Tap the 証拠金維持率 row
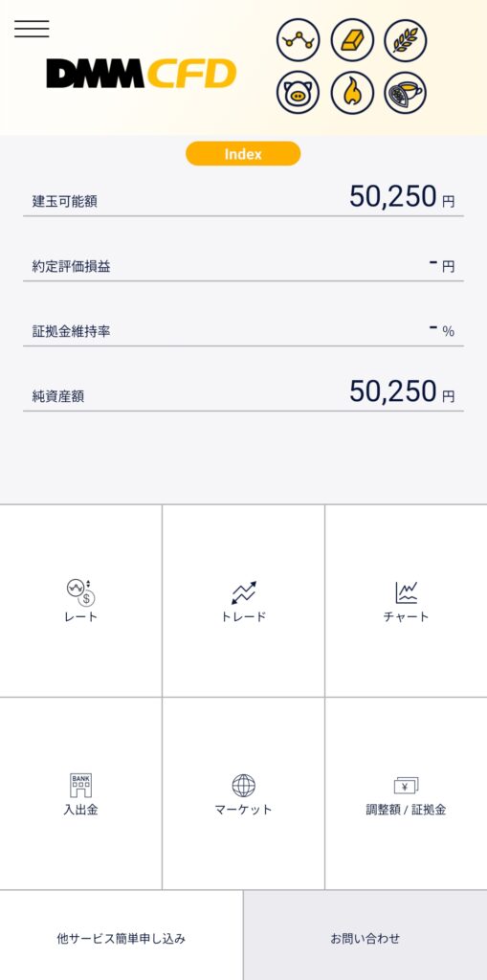 click(243, 329)
